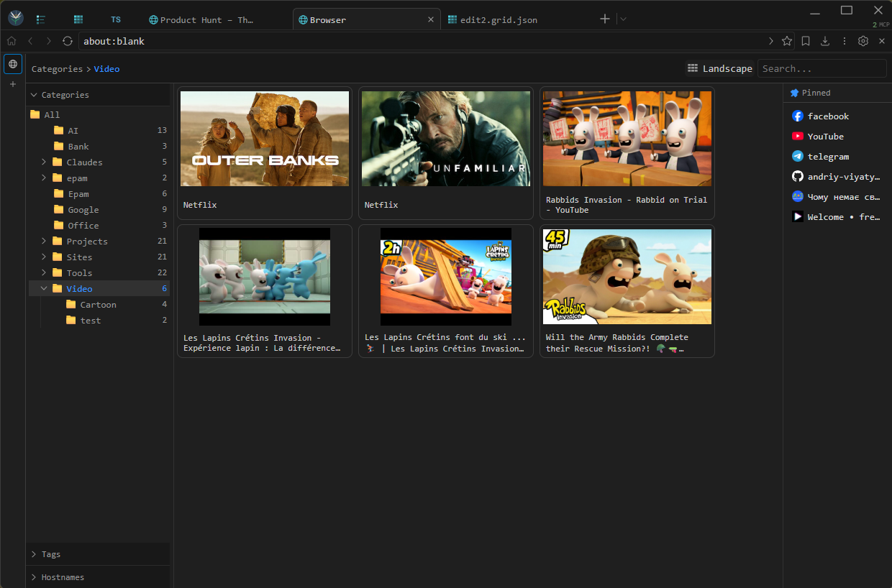The image size is (892, 588).
Task: Close the browser toolbar panel with X
Action: click(x=882, y=41)
